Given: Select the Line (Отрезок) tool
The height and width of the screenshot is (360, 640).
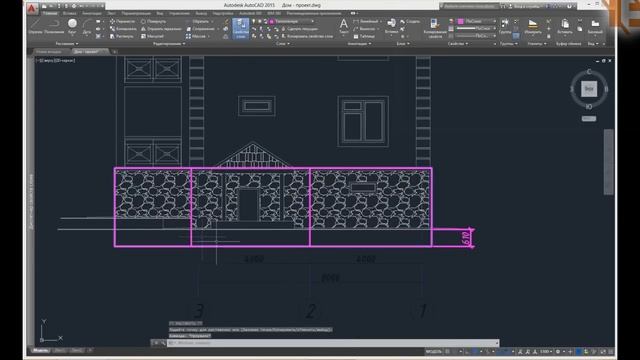Looking at the screenshot, I should (36, 27).
